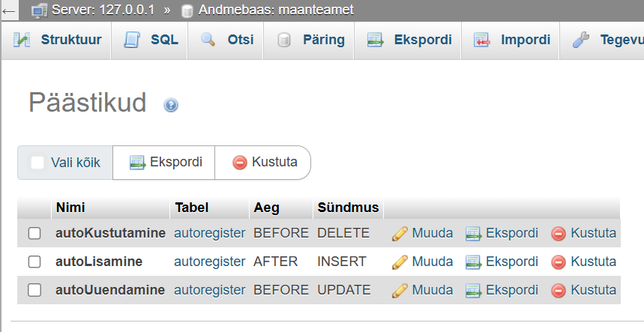Toggle the Vali kõik checkbox
Screen dimensions: 644x332
[x=37, y=163]
